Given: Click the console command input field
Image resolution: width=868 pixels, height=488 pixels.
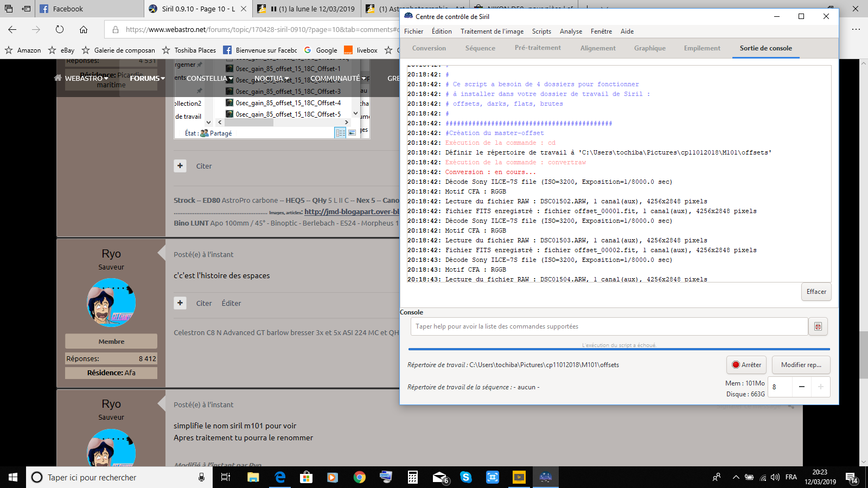Looking at the screenshot, I should tap(609, 326).
